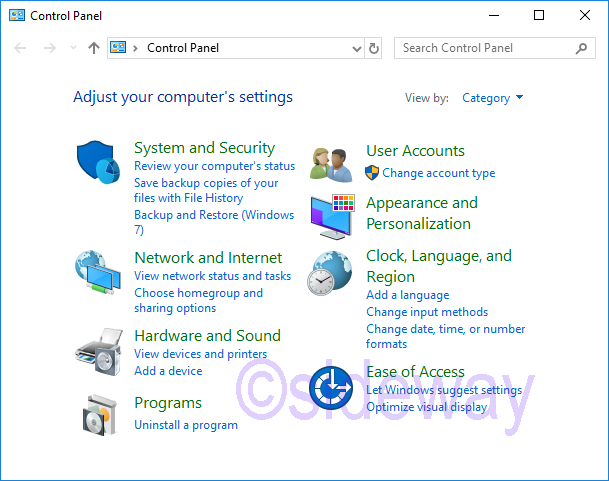Click the Clock, Language, and Region icon

click(x=331, y=272)
